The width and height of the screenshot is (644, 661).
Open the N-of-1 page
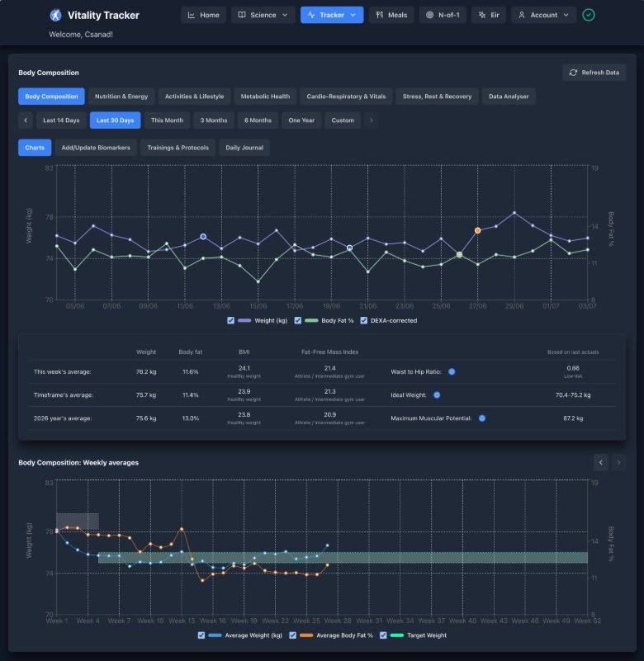pos(443,15)
